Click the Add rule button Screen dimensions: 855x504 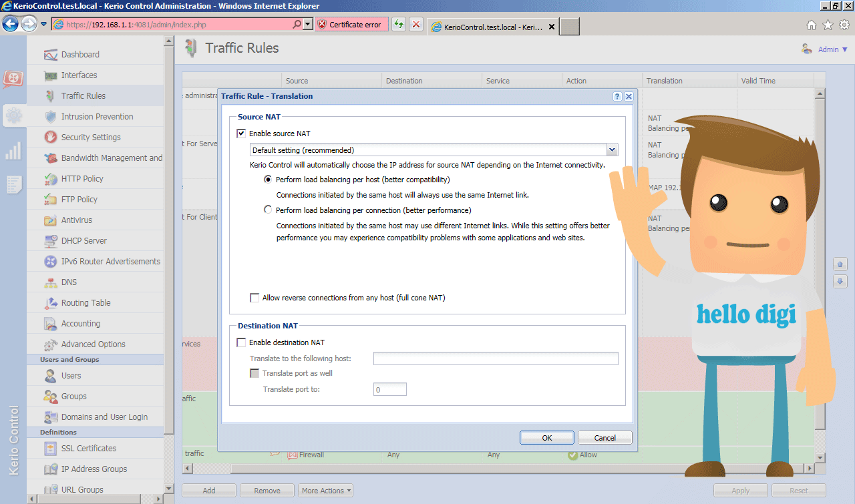[x=209, y=491]
